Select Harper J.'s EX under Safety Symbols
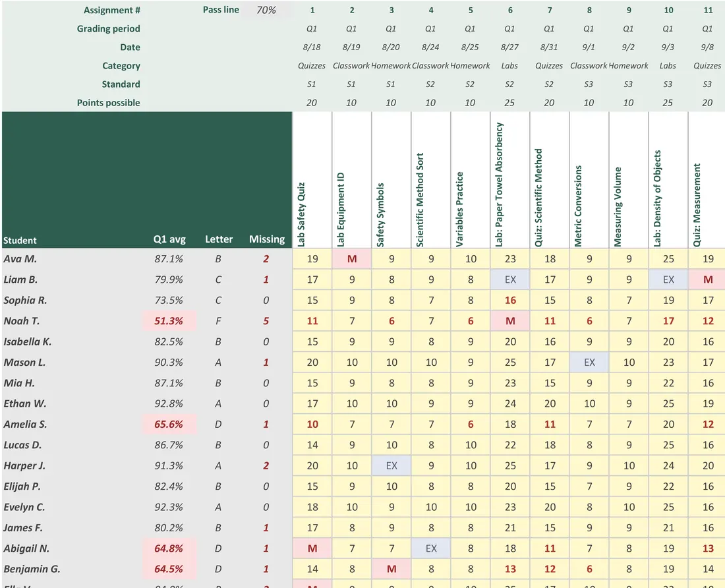Image resolution: width=725 pixels, height=588 pixels. (x=391, y=465)
